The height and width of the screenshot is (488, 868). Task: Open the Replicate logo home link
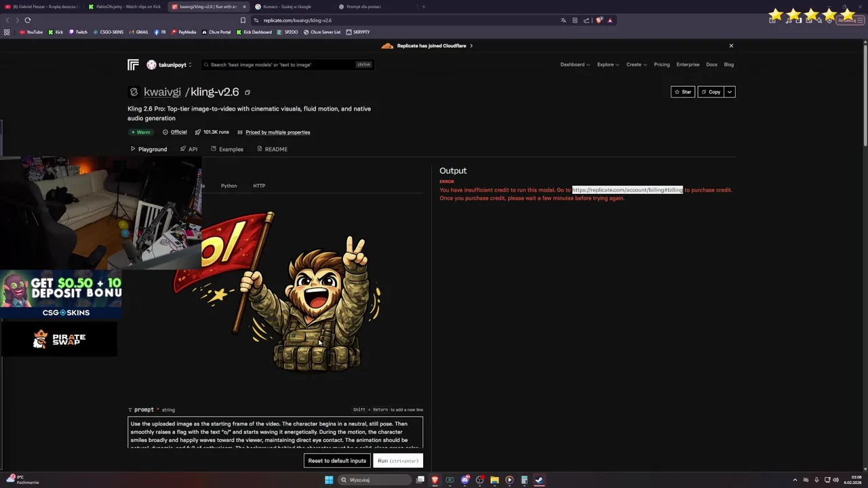133,64
